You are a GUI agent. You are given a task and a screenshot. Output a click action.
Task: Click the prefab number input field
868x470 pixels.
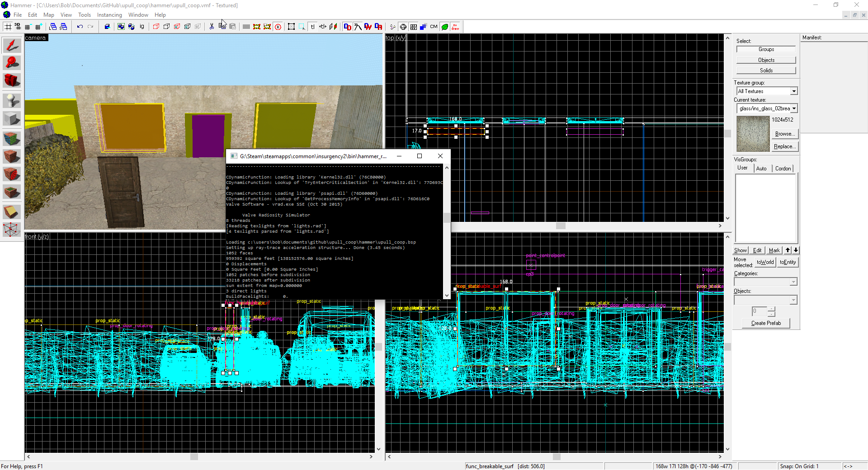pyautogui.click(x=759, y=311)
